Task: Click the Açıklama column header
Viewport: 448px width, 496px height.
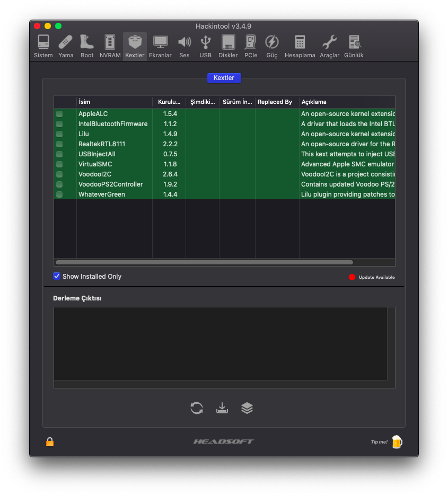Action: click(x=347, y=102)
